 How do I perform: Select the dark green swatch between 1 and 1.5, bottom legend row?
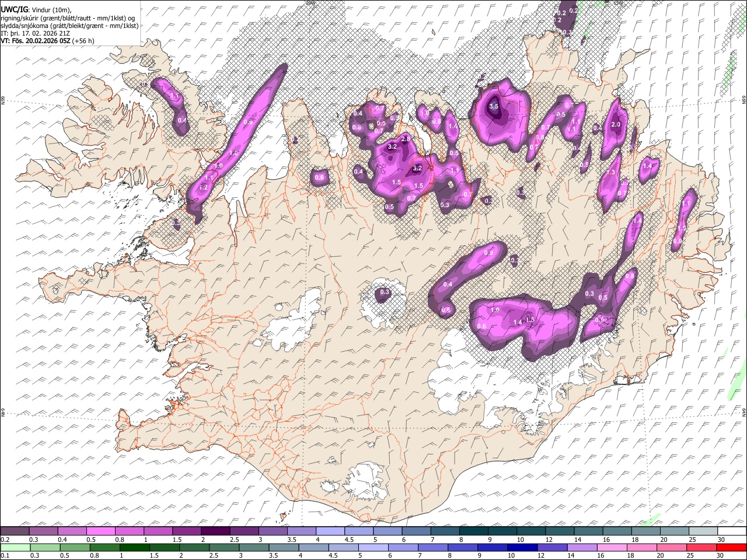click(134, 547)
